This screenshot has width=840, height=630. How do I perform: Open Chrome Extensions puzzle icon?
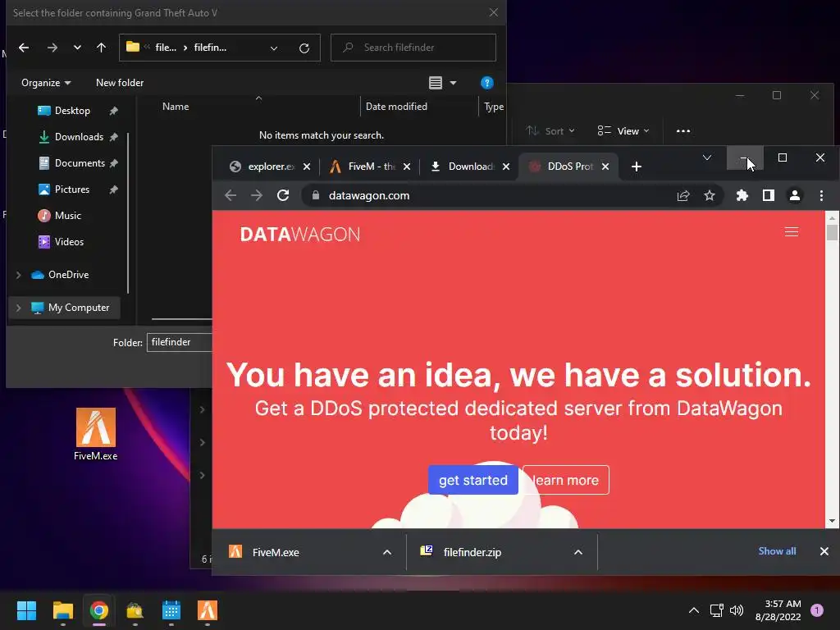[742, 195]
